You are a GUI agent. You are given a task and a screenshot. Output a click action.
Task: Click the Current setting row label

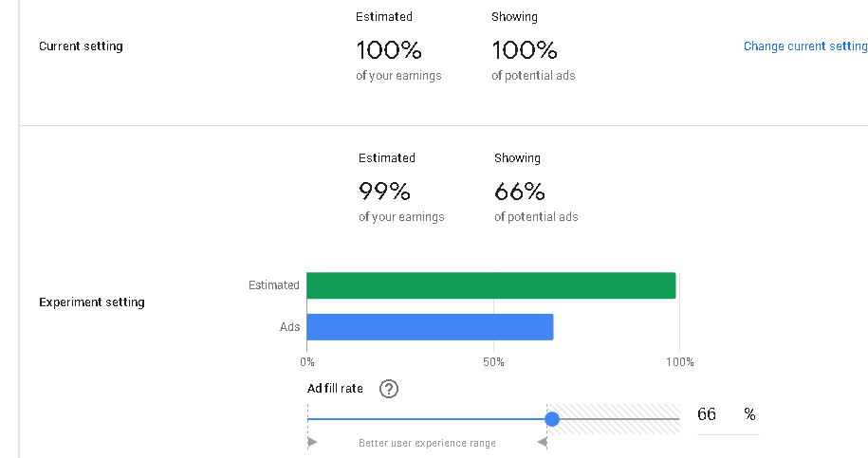[81, 46]
